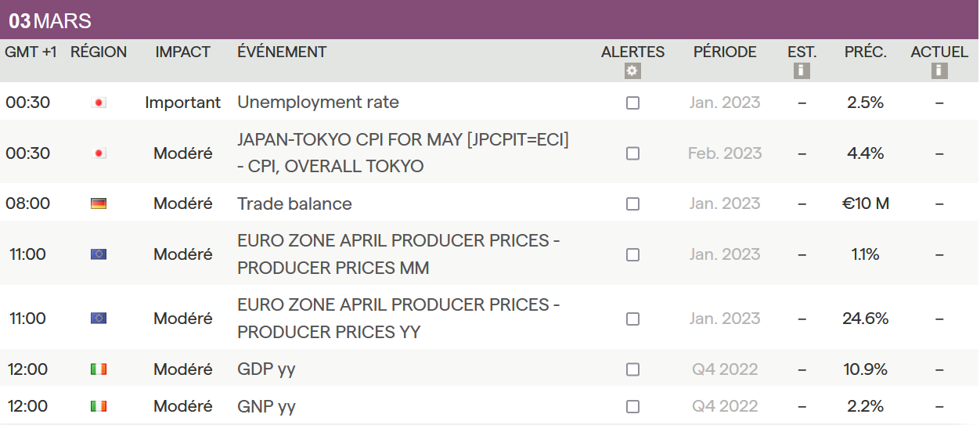Open the GNP yy event
980x425 pixels.
(266, 406)
